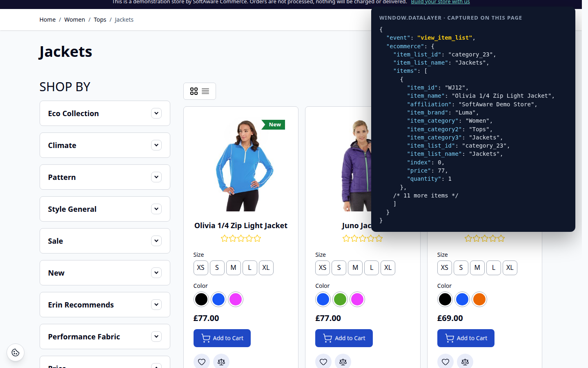Add Olivia jacket to compare
The width and height of the screenshot is (588, 368).
tap(221, 361)
